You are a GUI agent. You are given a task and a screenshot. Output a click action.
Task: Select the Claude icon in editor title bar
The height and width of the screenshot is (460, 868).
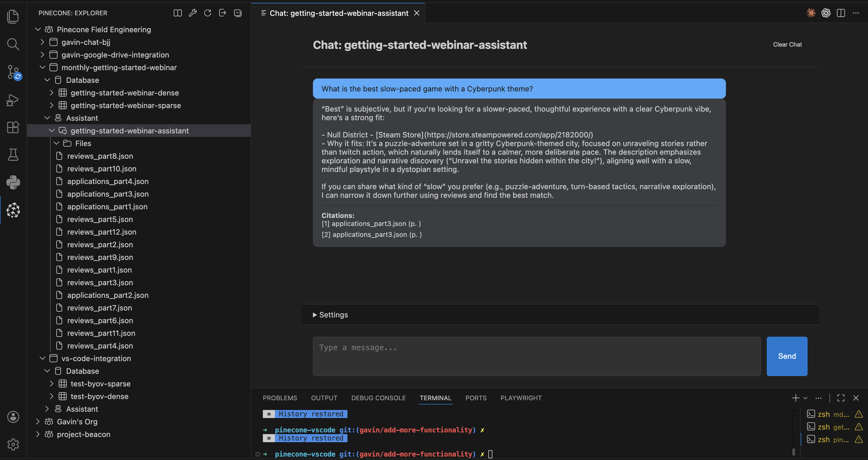pyautogui.click(x=811, y=13)
